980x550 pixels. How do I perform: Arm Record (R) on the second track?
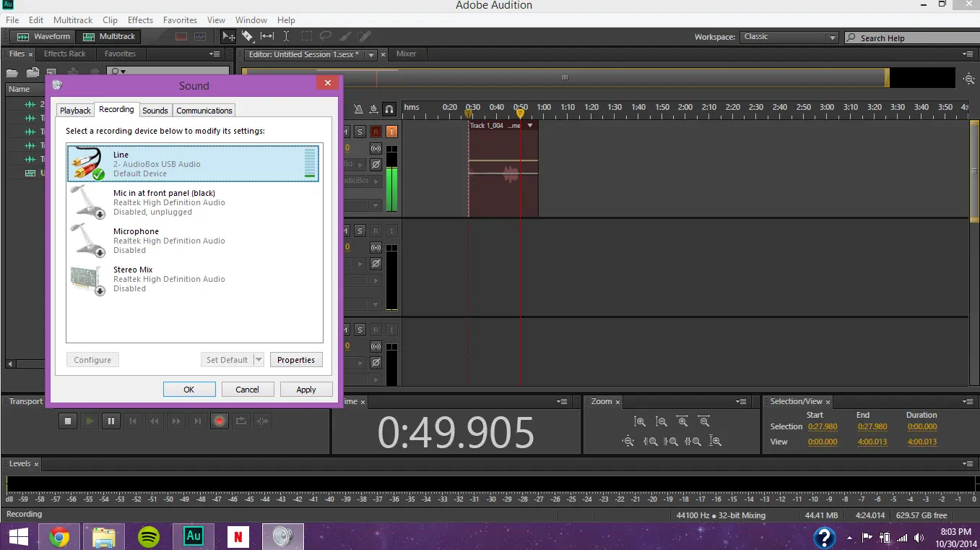tap(376, 231)
